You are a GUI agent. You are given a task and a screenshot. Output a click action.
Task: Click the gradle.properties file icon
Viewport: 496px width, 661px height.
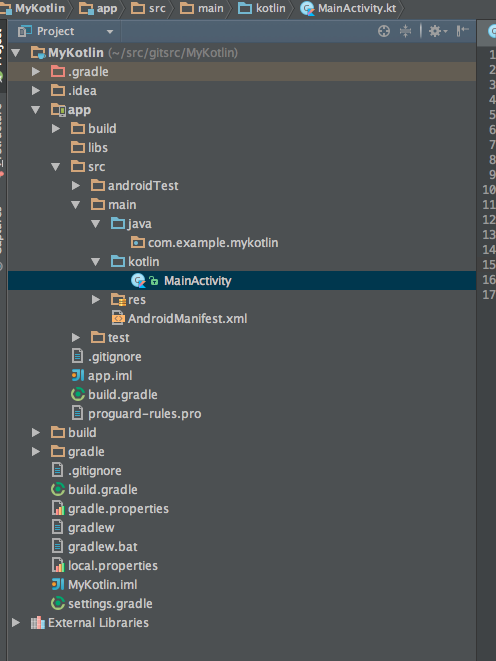pos(58,508)
